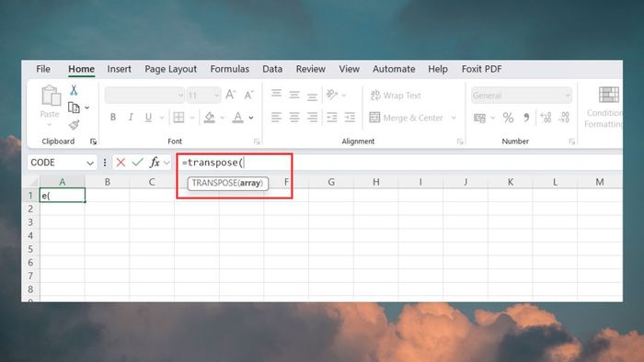Apply Percent Style format

coord(508,119)
